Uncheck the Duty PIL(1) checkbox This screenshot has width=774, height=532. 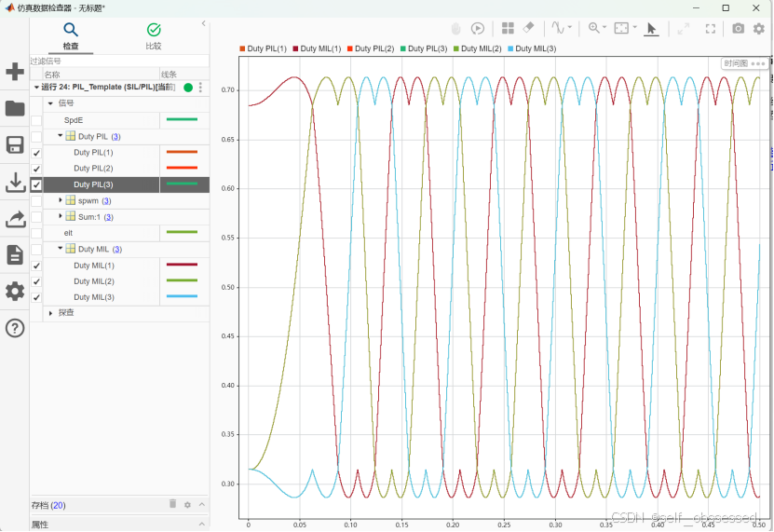(36, 153)
